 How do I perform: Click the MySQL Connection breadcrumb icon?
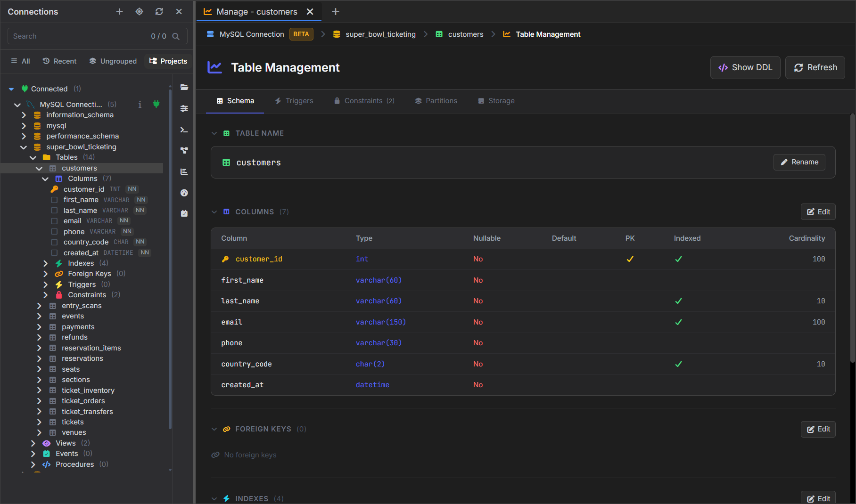coord(211,34)
